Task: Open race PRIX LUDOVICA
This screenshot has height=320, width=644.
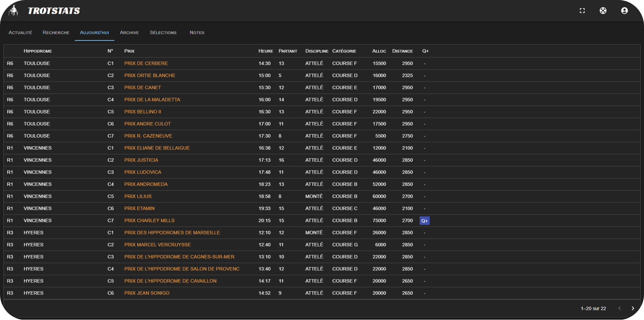Action: (x=143, y=172)
